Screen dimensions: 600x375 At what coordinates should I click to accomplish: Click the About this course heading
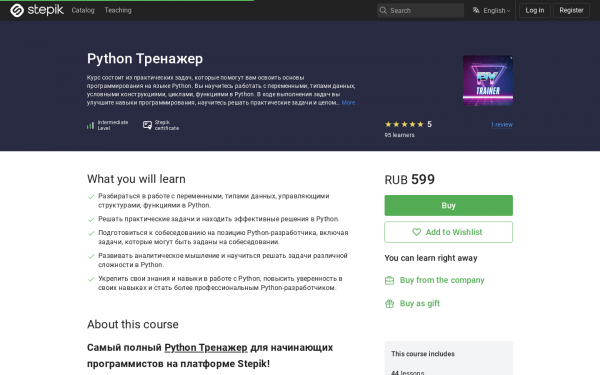pyautogui.click(x=133, y=324)
